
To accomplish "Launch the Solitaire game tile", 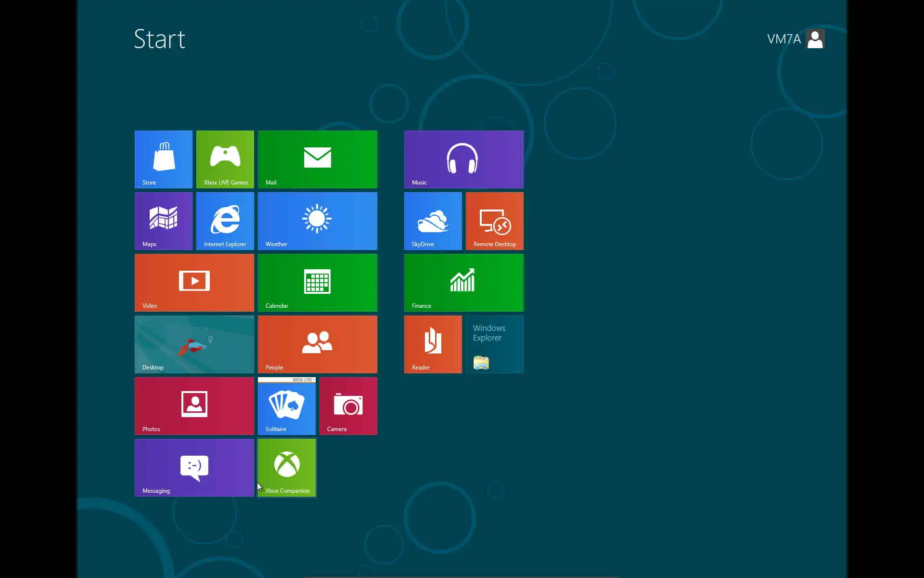I will pos(286,406).
